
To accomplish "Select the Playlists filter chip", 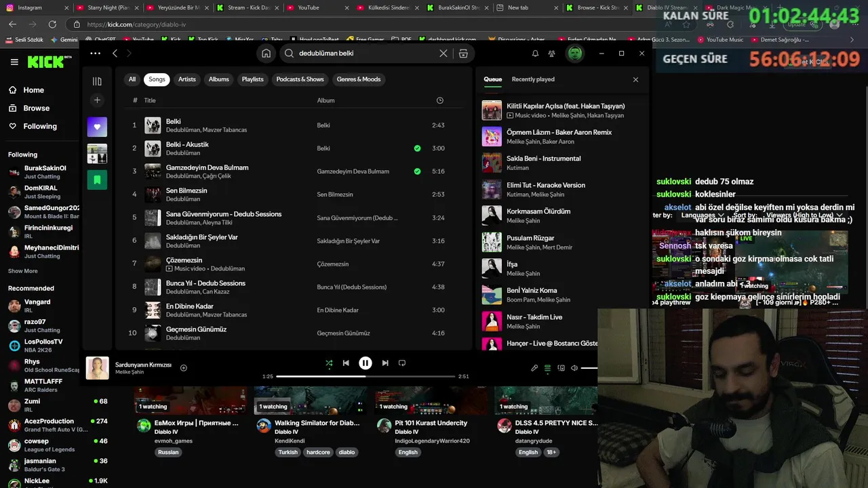I will [x=253, y=79].
